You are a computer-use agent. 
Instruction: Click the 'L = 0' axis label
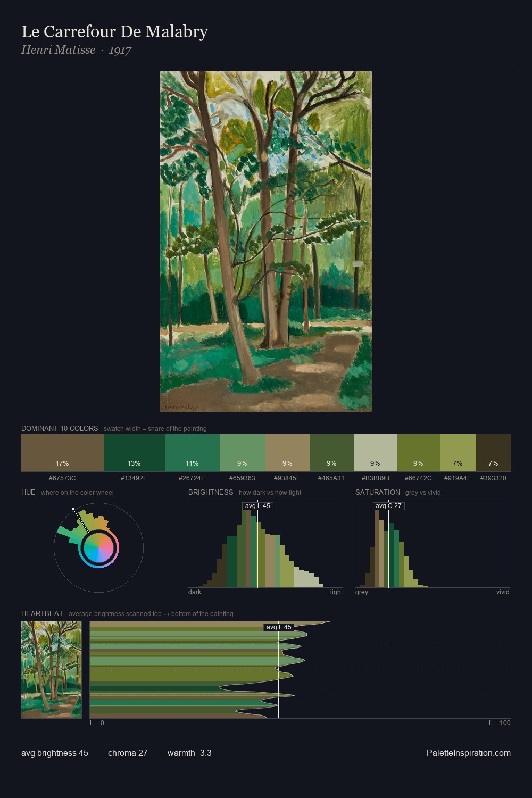point(97,723)
